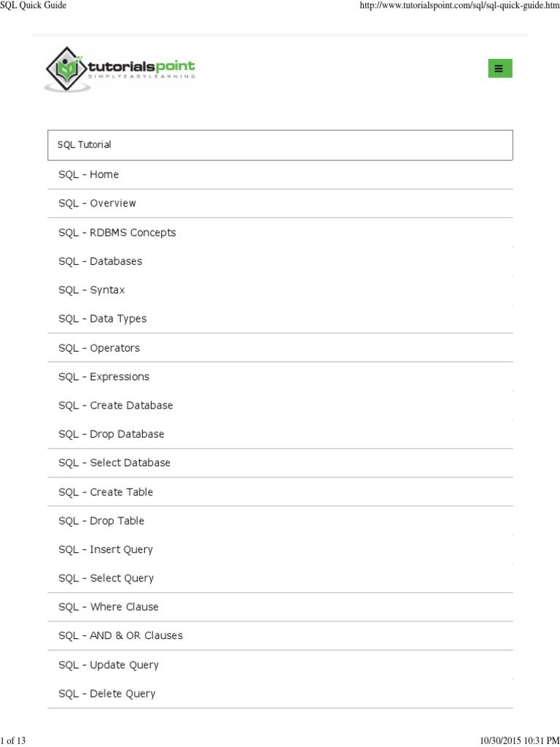This screenshot has height=747, width=560.
Task: Open SQL - Where Clause page
Action: (x=109, y=607)
